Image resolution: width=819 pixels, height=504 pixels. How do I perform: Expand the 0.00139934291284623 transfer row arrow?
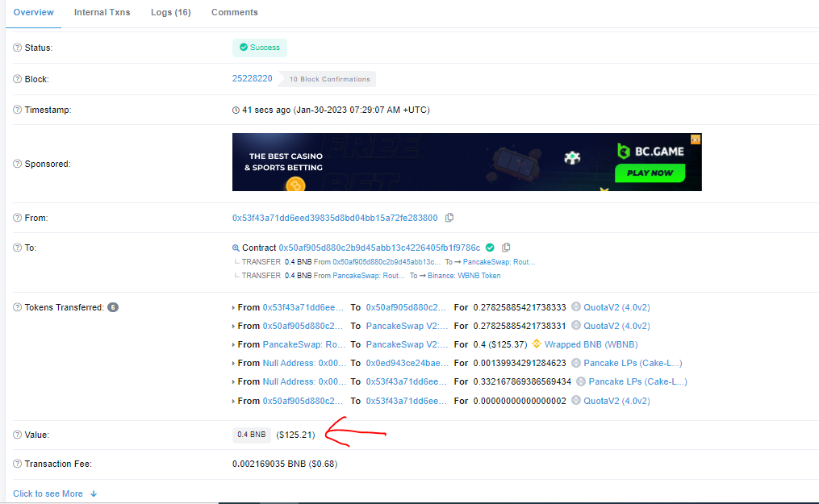tap(233, 363)
